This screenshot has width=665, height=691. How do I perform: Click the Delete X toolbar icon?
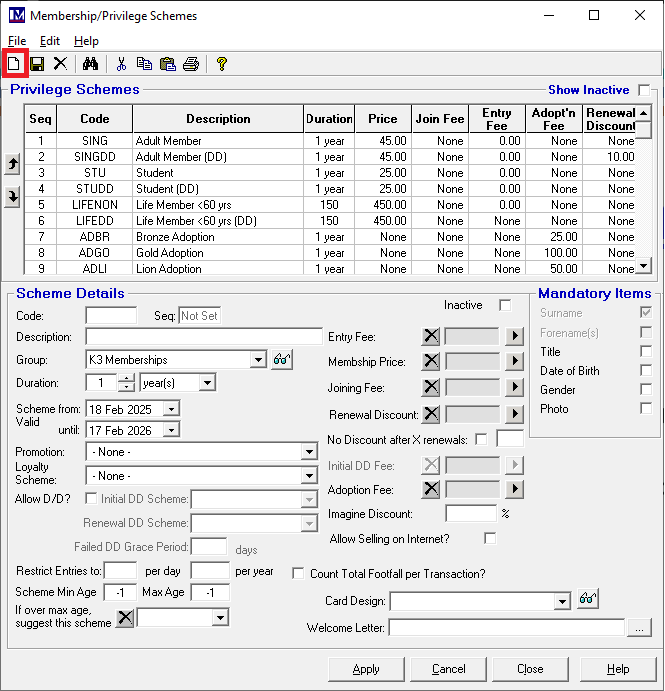pyautogui.click(x=60, y=64)
